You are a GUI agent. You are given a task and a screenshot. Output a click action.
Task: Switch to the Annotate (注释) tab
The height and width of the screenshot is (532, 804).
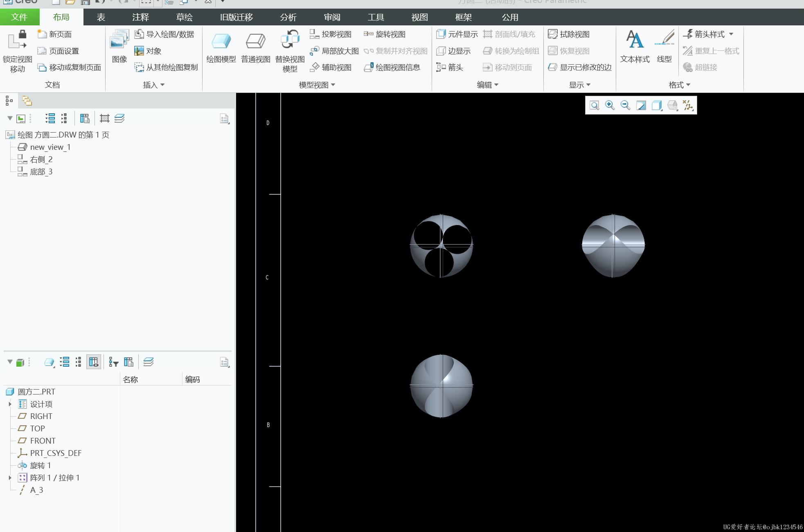coord(141,17)
